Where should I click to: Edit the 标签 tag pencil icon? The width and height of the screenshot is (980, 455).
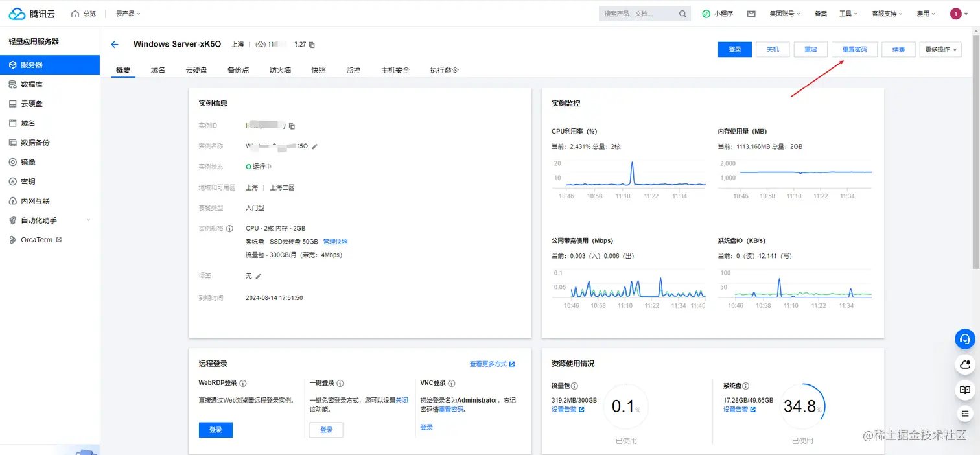pyautogui.click(x=258, y=276)
